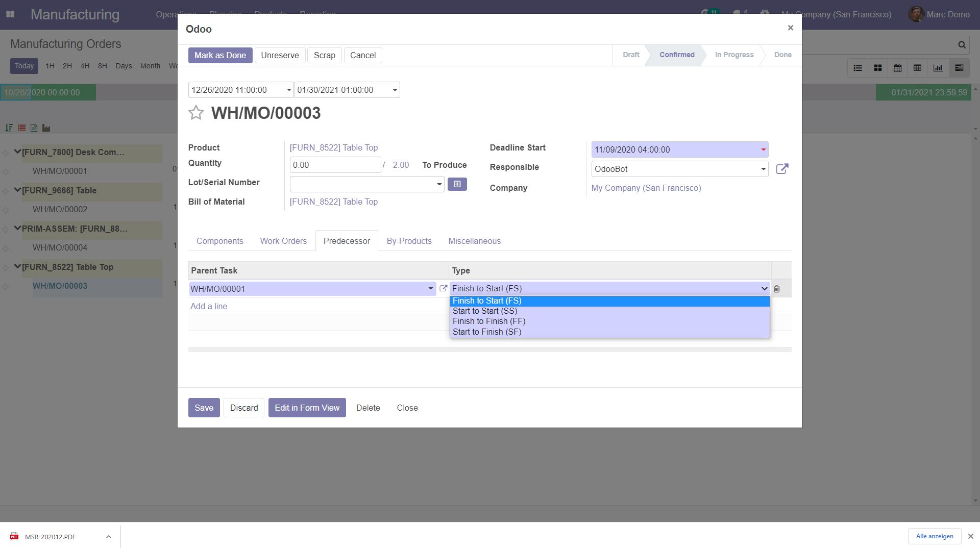This screenshot has height=551, width=980.
Task: Click the factory icon in the Gantt toolbar
Action: click(46, 128)
